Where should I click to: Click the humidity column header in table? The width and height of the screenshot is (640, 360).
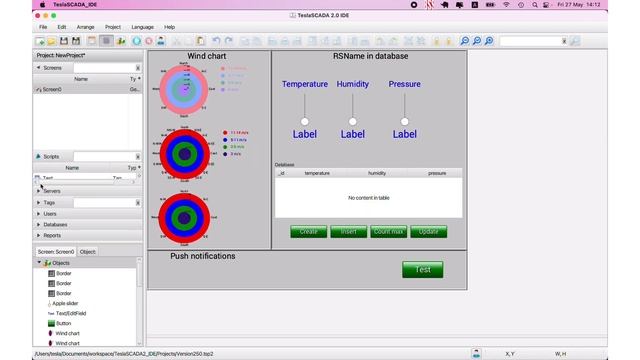[377, 173]
